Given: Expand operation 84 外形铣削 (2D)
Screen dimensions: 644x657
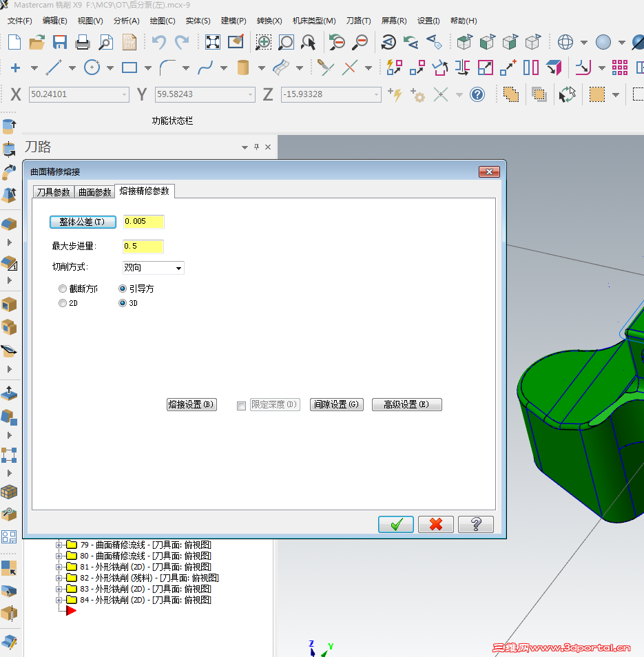Looking at the screenshot, I should [x=59, y=600].
